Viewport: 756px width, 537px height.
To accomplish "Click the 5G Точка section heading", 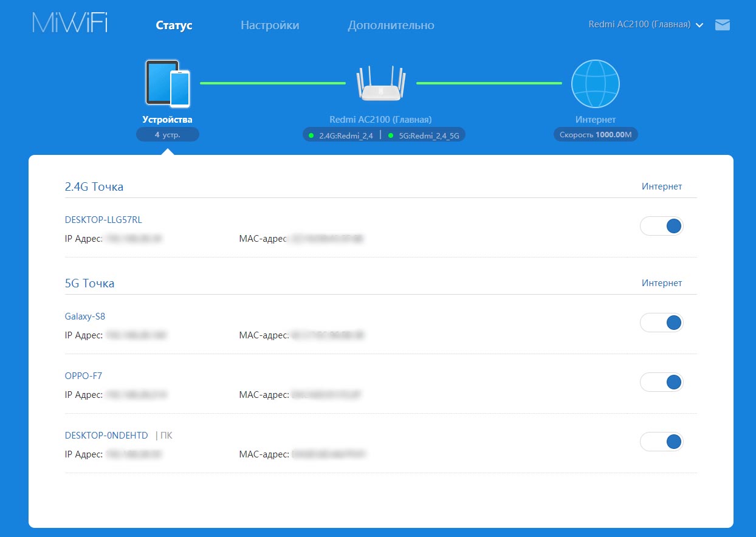I will pos(89,284).
